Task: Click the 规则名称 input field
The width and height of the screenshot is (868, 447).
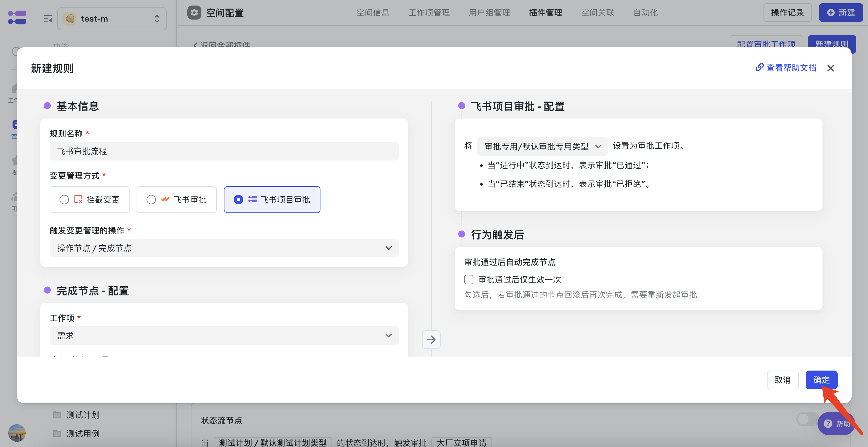Action: tap(224, 151)
